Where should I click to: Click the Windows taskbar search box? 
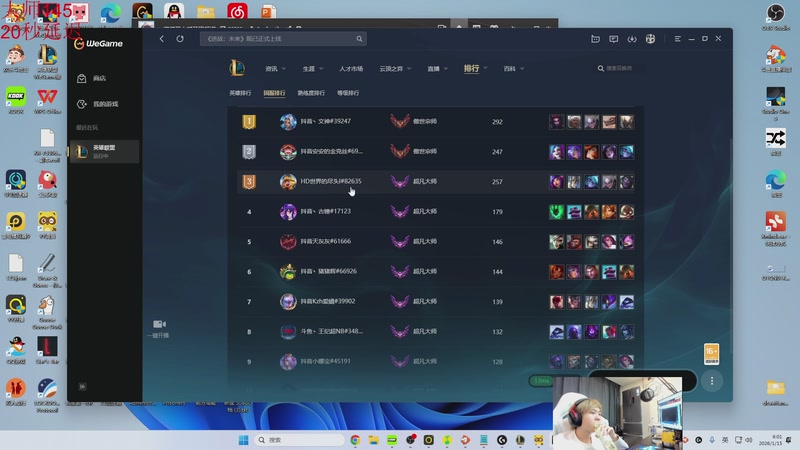(299, 440)
